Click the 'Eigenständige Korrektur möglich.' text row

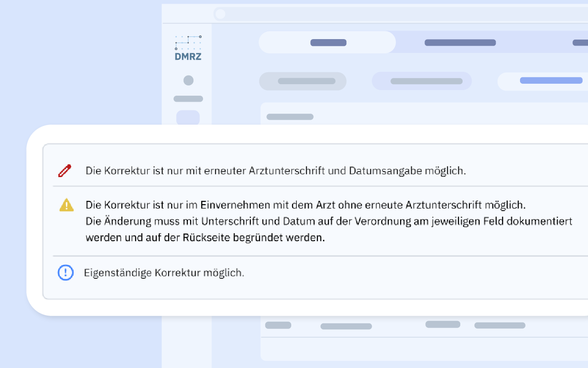click(x=164, y=273)
